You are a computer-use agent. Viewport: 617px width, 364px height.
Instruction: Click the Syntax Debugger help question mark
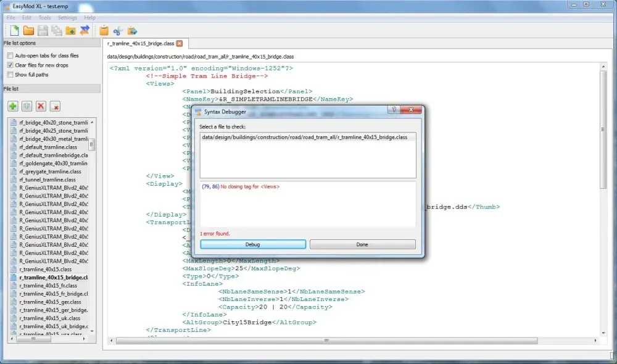tap(393, 111)
